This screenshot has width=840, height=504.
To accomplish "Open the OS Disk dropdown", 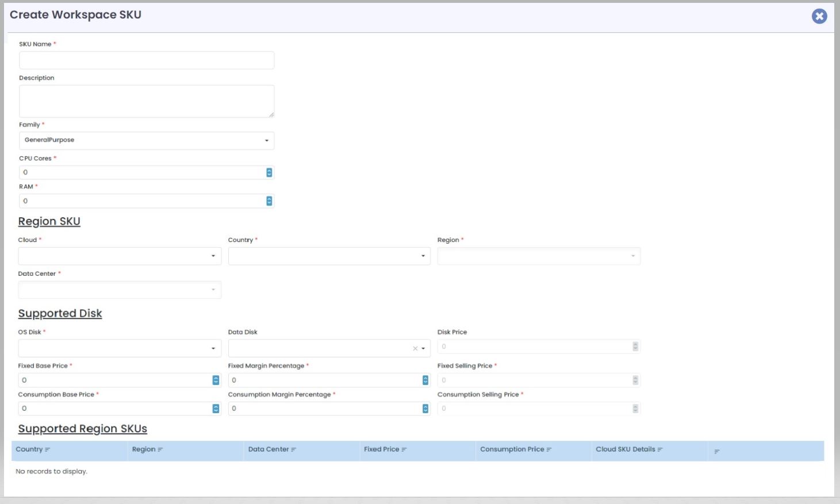I will click(120, 348).
